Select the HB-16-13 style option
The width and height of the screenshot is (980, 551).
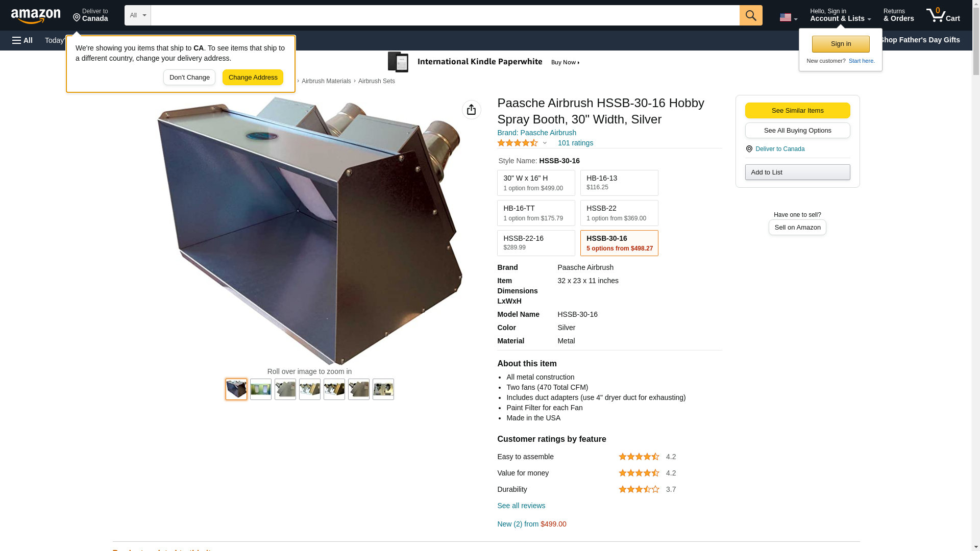coord(619,183)
